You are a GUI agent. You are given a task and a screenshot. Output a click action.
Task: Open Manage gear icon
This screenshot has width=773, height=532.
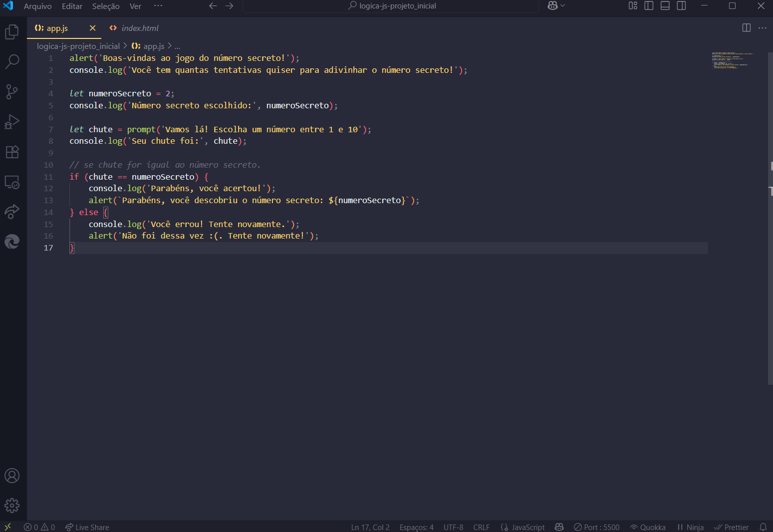pos(12,506)
